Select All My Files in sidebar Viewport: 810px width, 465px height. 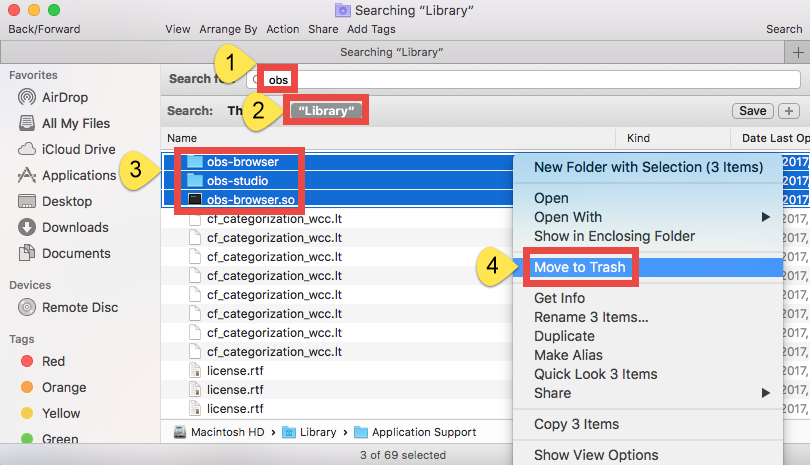coord(65,123)
